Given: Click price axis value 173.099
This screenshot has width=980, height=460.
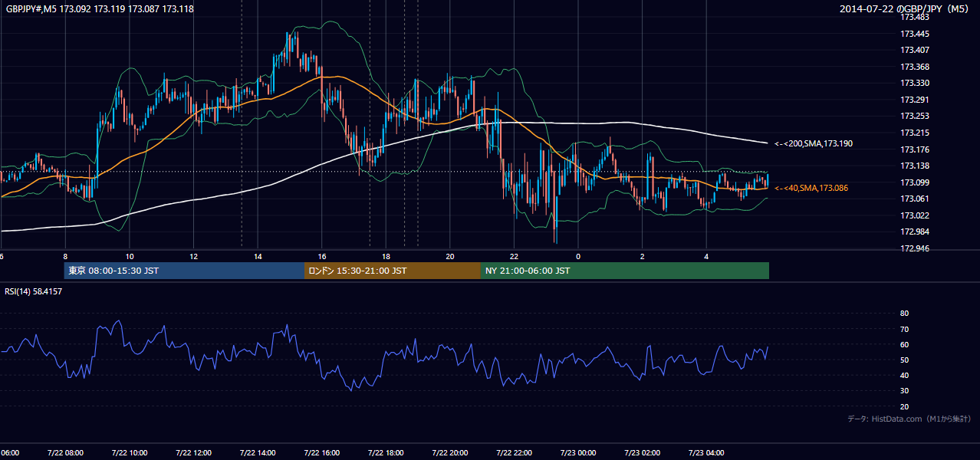Looking at the screenshot, I should point(915,182).
